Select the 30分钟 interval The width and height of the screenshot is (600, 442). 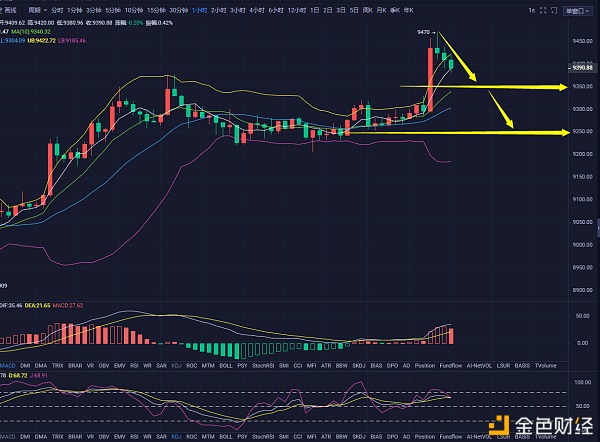click(x=178, y=10)
